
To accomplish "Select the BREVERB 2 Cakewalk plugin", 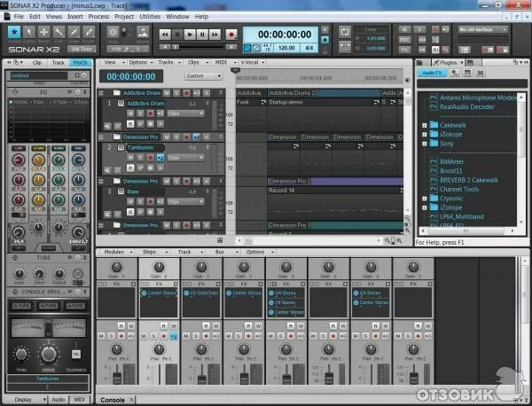I will [x=468, y=180].
